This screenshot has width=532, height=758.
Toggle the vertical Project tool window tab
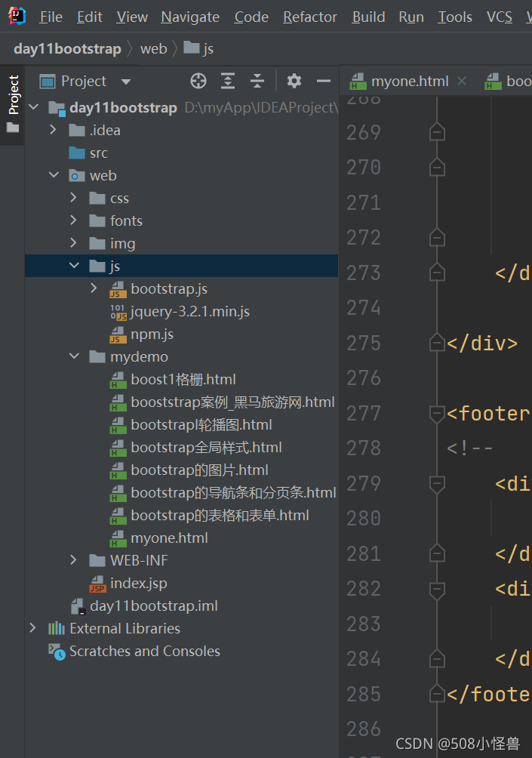coord(13,104)
